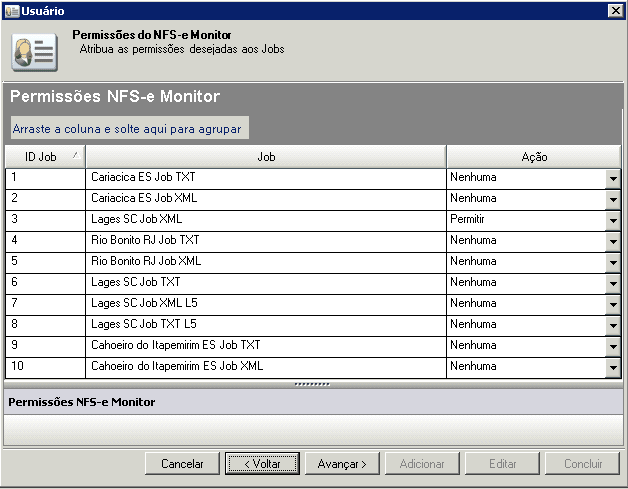Click the Cahoeiro do Itapemirim ES Job TXT cell
The width and height of the screenshot is (628, 489).
pyautogui.click(x=265, y=346)
